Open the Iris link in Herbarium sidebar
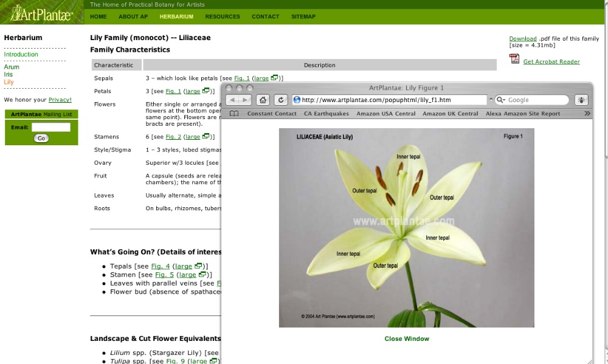The height and width of the screenshot is (364, 608). [x=9, y=74]
